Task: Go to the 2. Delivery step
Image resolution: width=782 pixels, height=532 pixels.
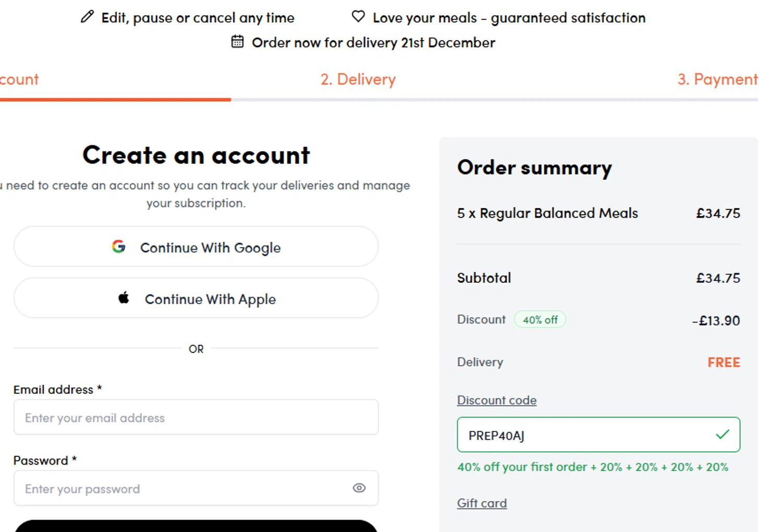Action: (x=358, y=79)
